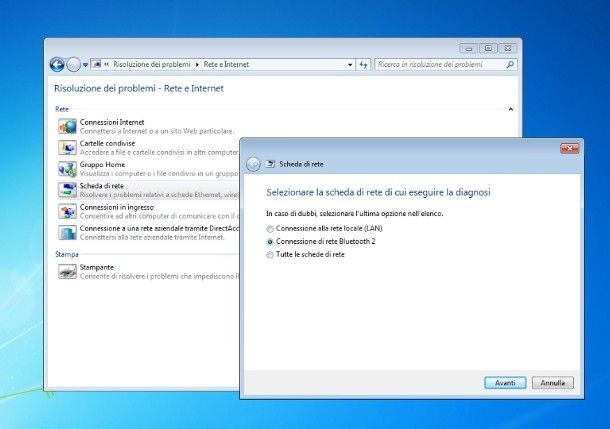Click the Rete e Internet breadcrumb

click(226, 64)
